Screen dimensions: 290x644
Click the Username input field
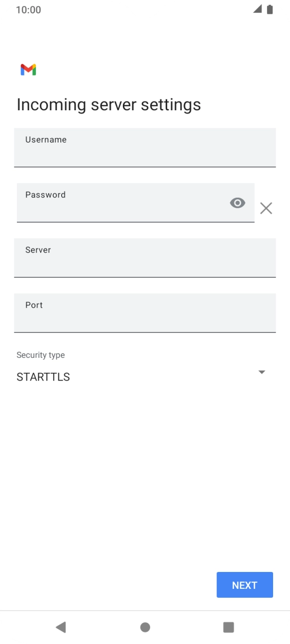tap(145, 148)
